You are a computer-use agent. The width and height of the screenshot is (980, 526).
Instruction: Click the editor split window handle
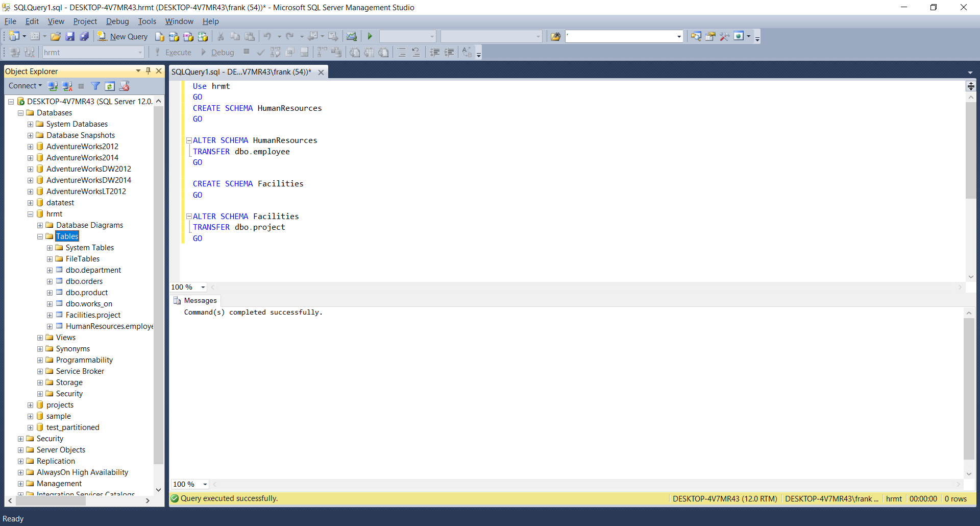tap(971, 86)
